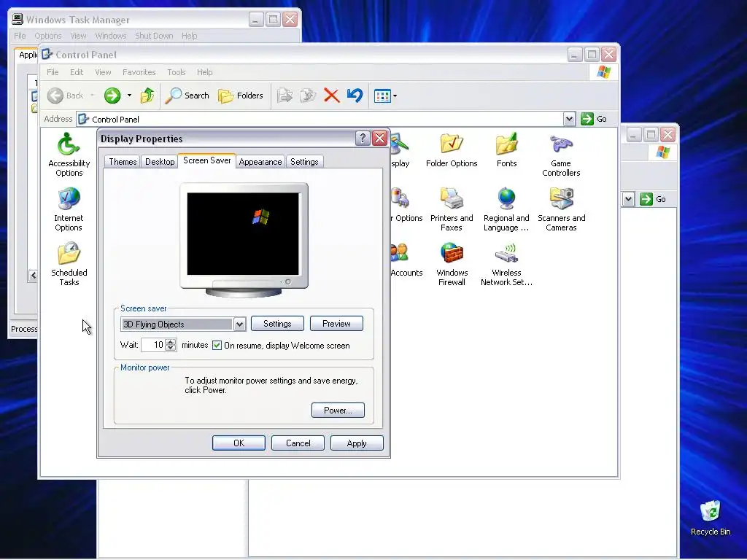Click Go button in the rear window
This screenshot has width=747, height=560.
[x=653, y=199]
